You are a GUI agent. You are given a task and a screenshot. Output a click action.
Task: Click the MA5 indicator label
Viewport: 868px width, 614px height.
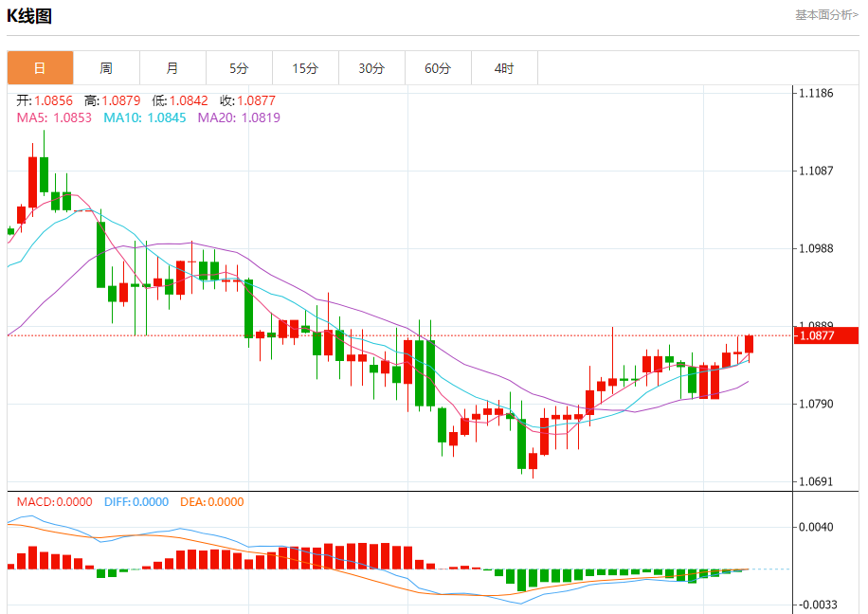coord(54,117)
